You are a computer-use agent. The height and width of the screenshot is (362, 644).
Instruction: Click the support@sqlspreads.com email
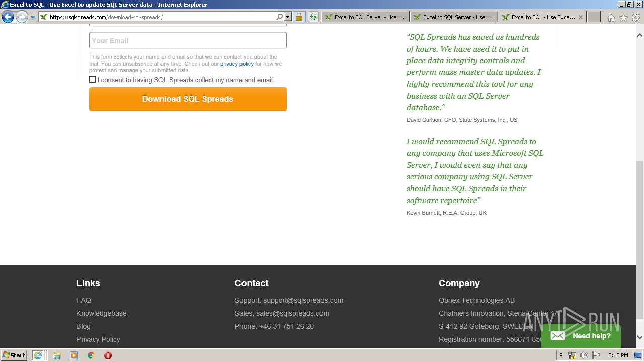click(303, 300)
